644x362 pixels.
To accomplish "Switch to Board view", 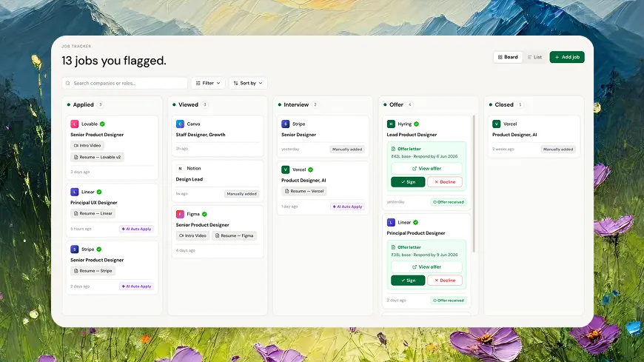I will point(508,57).
